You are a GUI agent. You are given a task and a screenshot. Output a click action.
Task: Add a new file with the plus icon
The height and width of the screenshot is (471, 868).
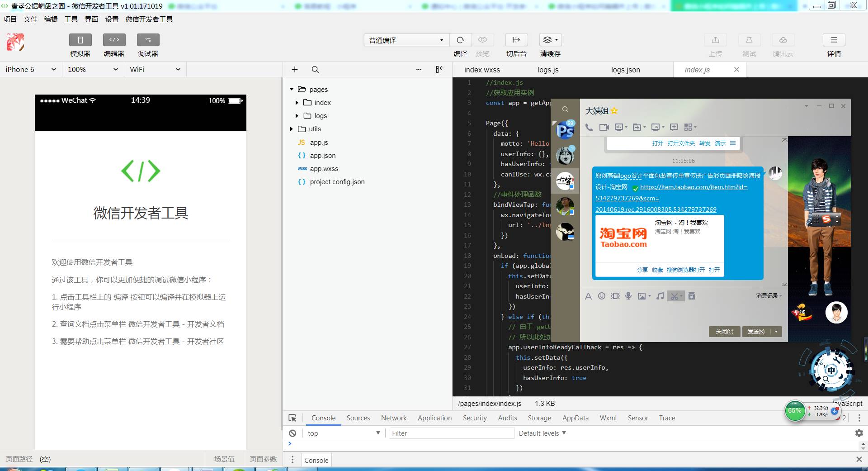pos(295,69)
